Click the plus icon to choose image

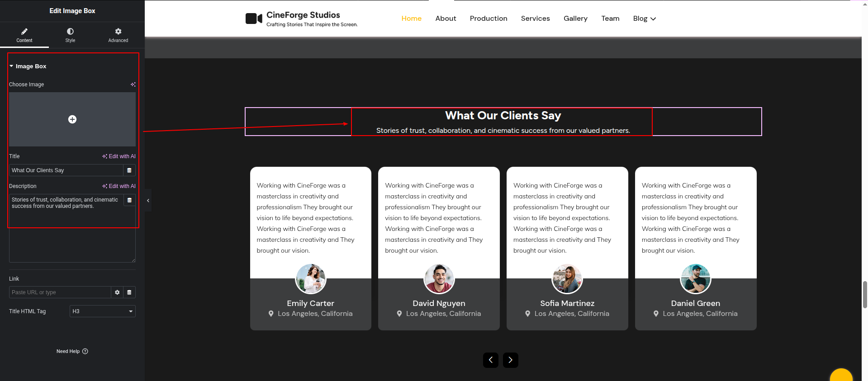pyautogui.click(x=72, y=119)
